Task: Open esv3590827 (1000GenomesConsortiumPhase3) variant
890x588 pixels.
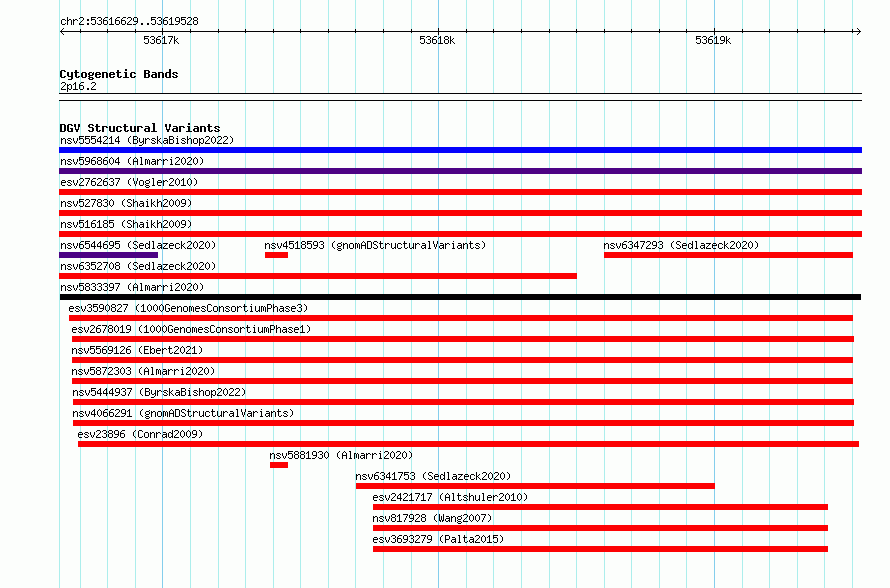Action: (188, 308)
